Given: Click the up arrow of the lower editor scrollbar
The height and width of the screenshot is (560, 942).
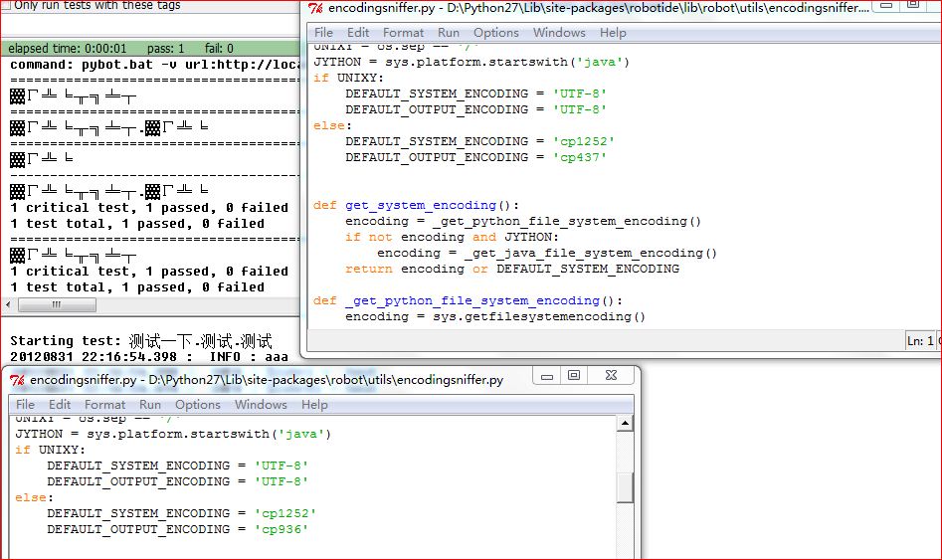Looking at the screenshot, I should point(625,424).
